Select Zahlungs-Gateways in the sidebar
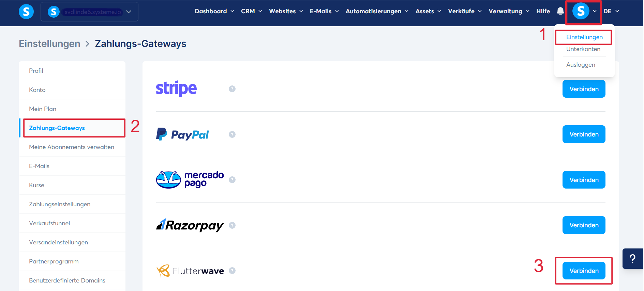The height and width of the screenshot is (291, 644). click(72, 128)
